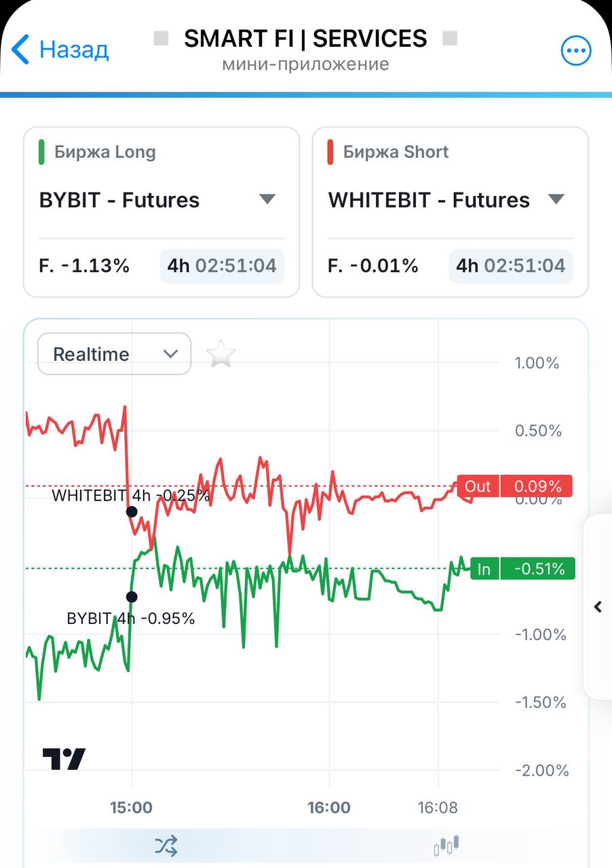This screenshot has height=868, width=612.
Task: Click the TradingView logo on chart
Action: [64, 758]
